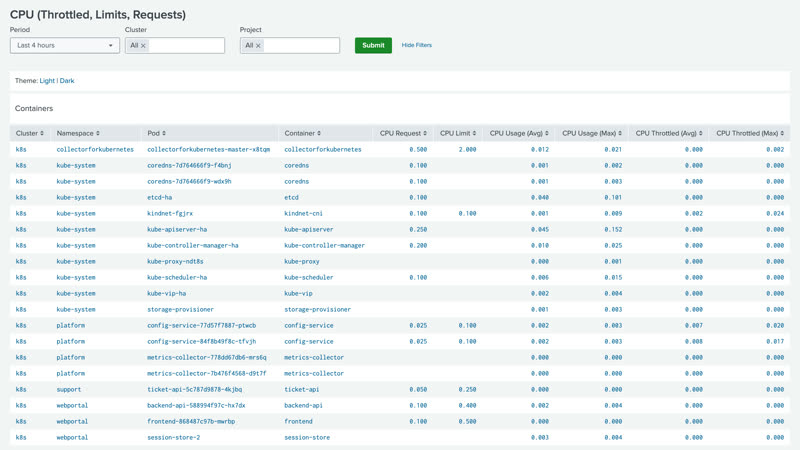The width and height of the screenshot is (800, 450).
Task: Open the kube-vip container link
Action: coord(298,293)
